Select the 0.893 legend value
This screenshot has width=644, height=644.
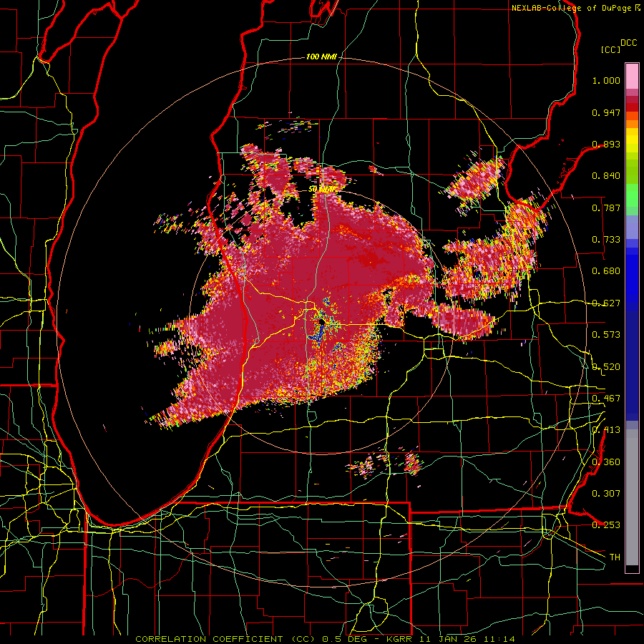click(x=606, y=144)
